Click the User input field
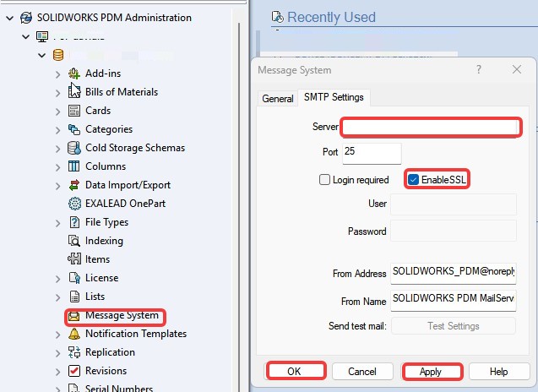The width and height of the screenshot is (538, 392). point(454,204)
